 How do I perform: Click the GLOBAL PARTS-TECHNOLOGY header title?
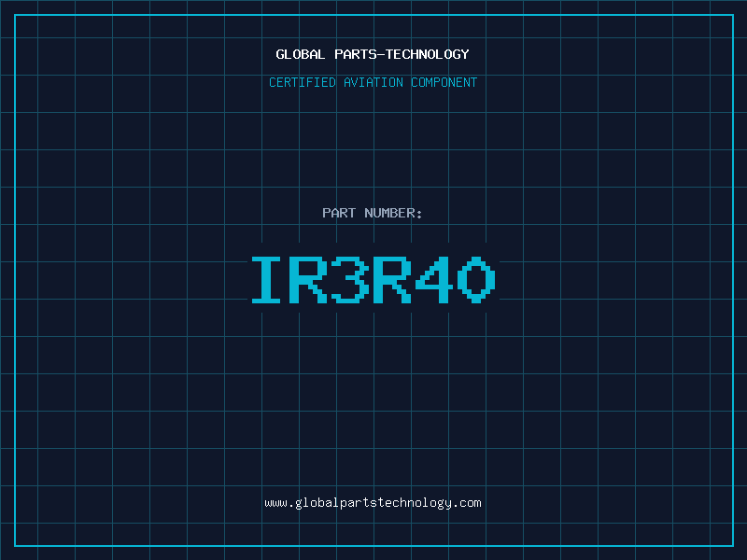(x=373, y=54)
